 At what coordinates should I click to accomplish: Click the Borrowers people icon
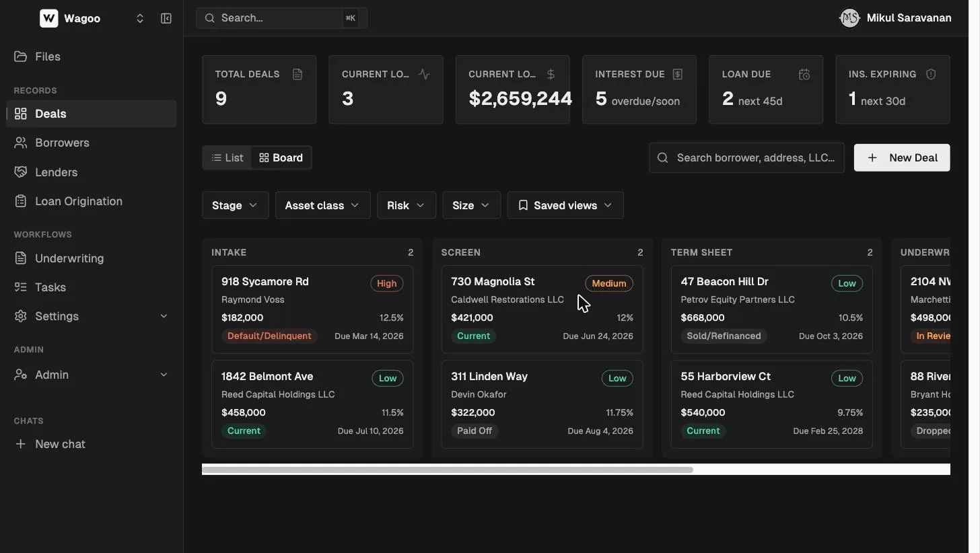tap(21, 143)
